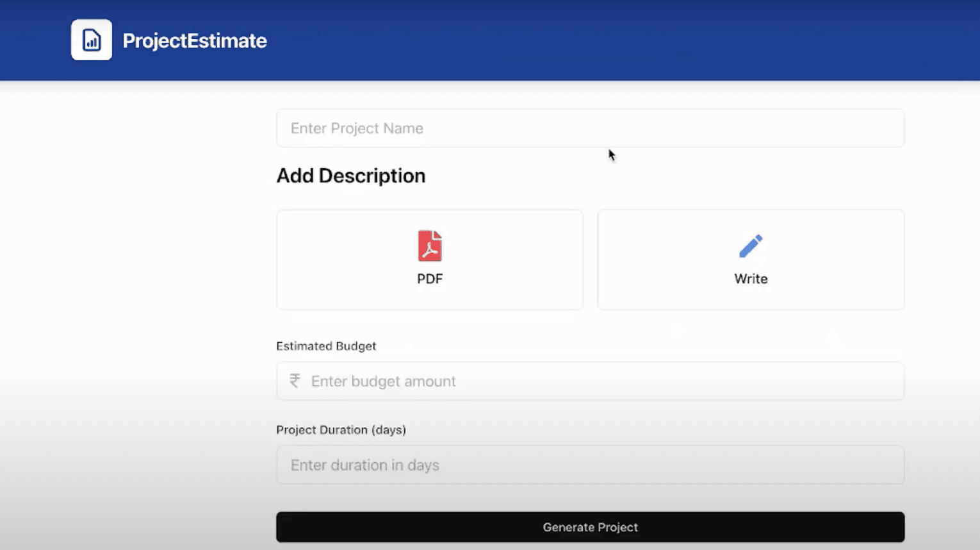Focus the Enter duration in days field
Screen dimensions: 980x550
pyautogui.click(x=590, y=465)
